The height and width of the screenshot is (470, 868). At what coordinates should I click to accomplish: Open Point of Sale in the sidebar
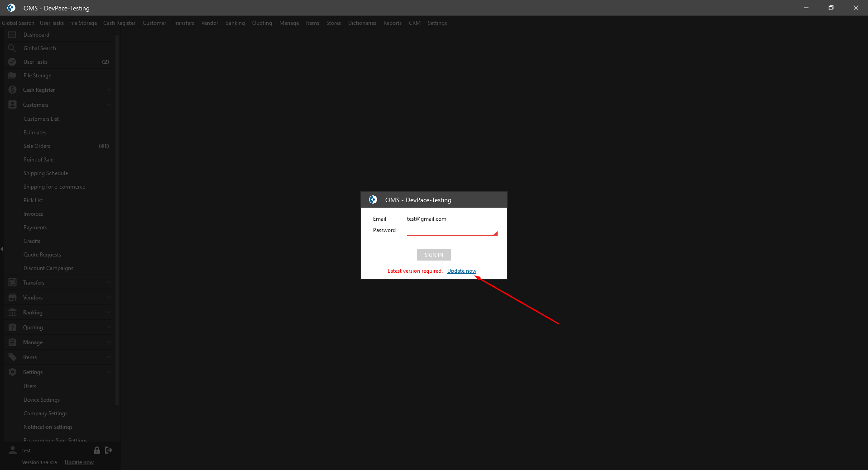click(x=38, y=160)
